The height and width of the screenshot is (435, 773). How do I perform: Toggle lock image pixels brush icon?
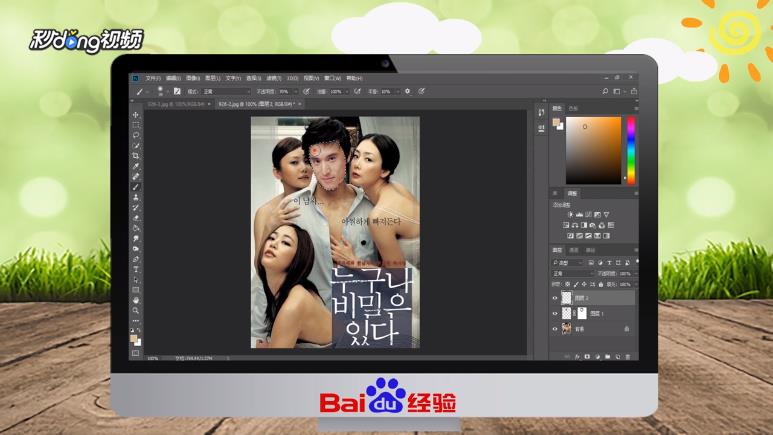coord(576,284)
